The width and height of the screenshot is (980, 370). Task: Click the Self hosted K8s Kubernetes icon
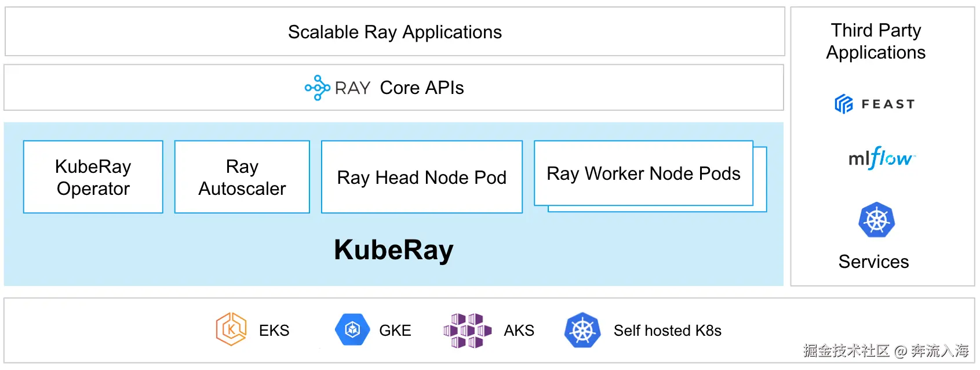(582, 330)
